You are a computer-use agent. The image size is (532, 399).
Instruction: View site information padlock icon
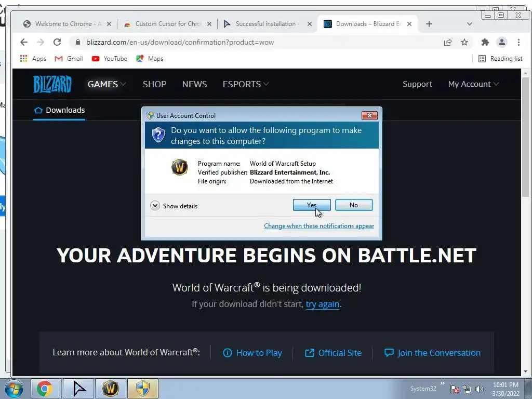(x=78, y=42)
